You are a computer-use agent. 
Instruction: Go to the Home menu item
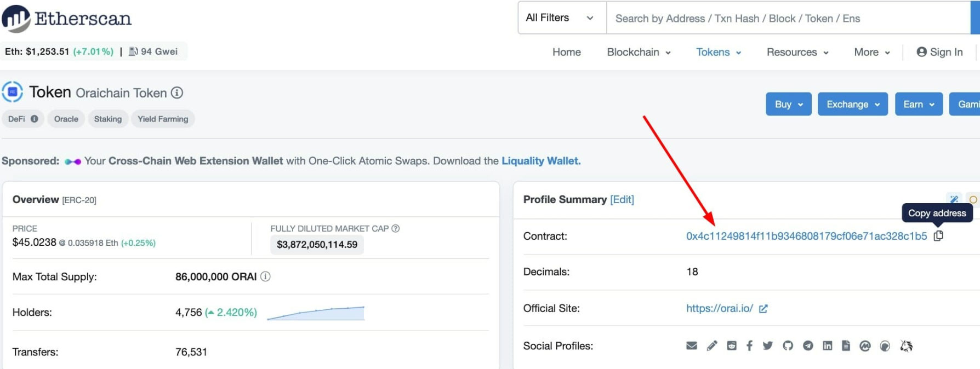coord(567,52)
